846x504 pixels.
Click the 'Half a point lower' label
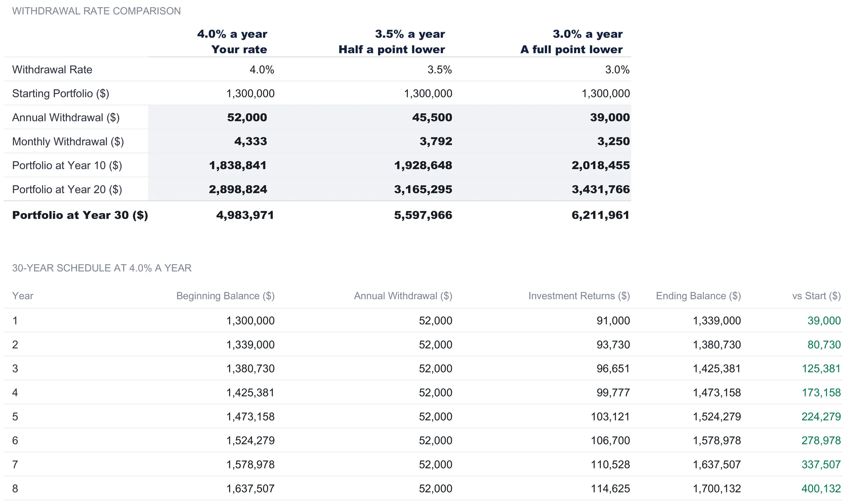point(392,49)
